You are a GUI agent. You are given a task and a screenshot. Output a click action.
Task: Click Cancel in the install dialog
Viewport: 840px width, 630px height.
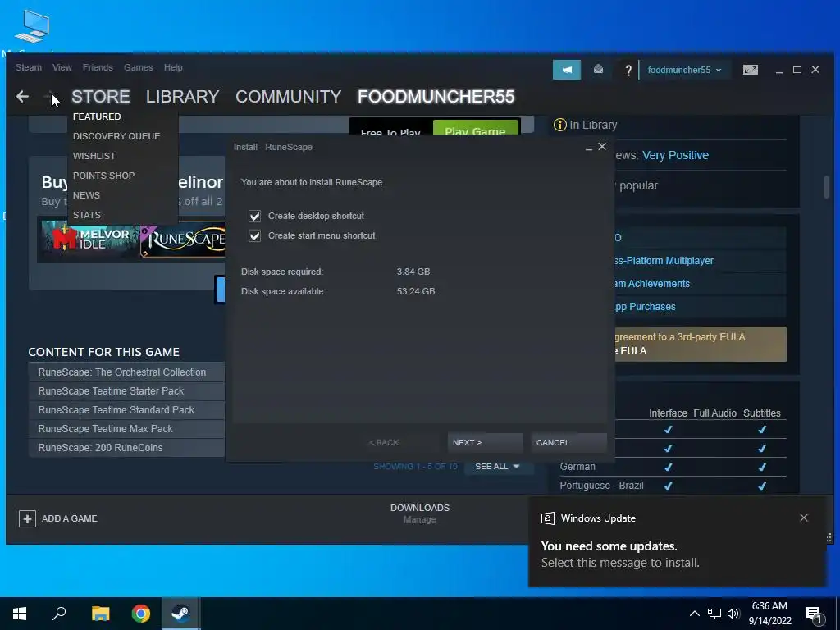[x=568, y=442]
